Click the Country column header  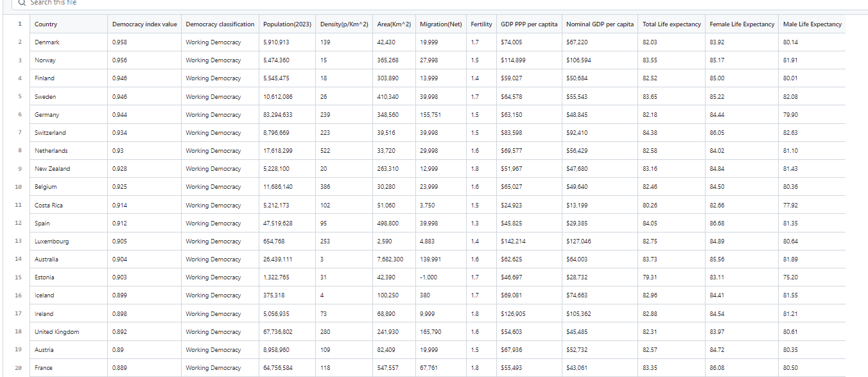(x=46, y=24)
